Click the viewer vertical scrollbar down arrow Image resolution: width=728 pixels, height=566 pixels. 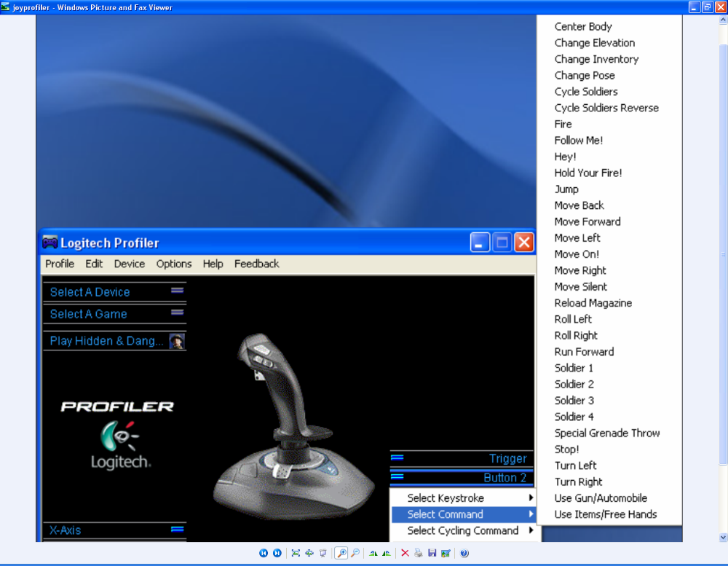click(723, 537)
